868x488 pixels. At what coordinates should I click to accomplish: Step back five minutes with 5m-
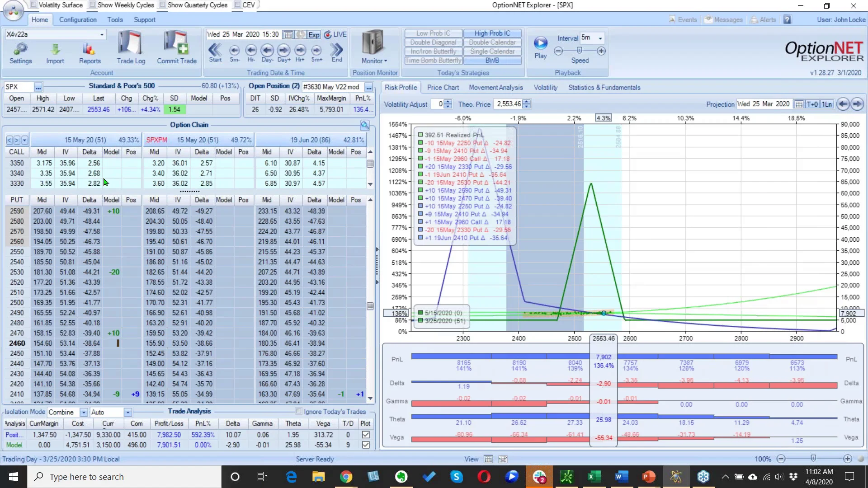234,52
